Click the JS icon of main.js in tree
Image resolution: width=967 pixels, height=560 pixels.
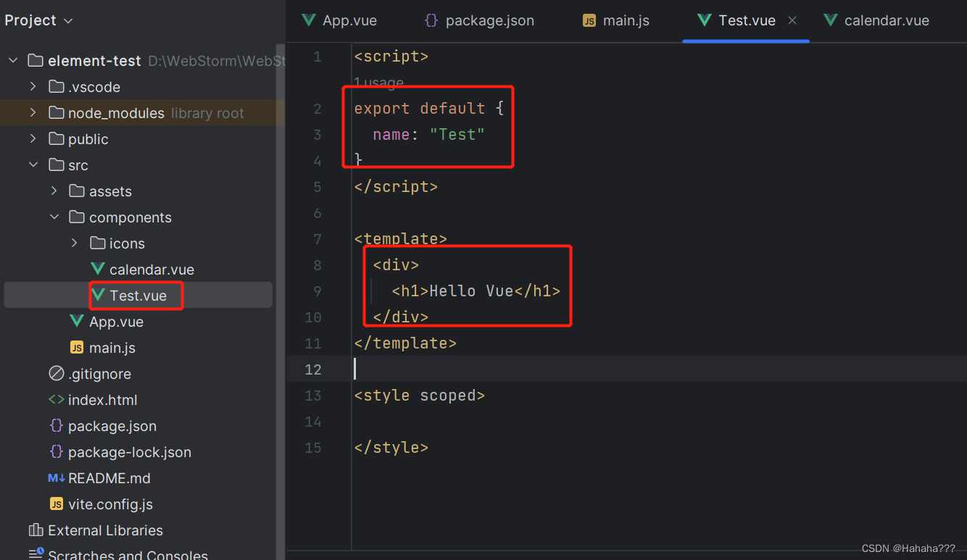[x=77, y=348]
